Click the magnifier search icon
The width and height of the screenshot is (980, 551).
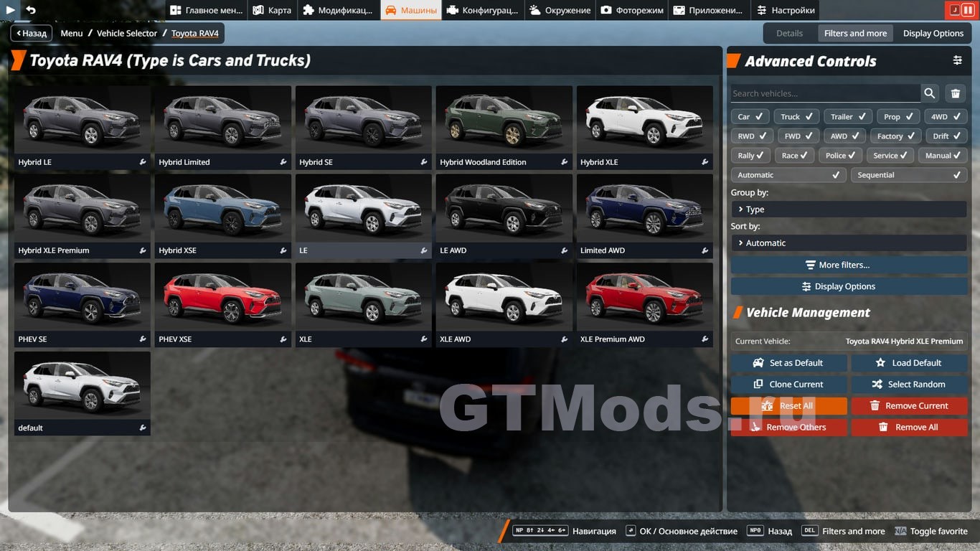[930, 93]
